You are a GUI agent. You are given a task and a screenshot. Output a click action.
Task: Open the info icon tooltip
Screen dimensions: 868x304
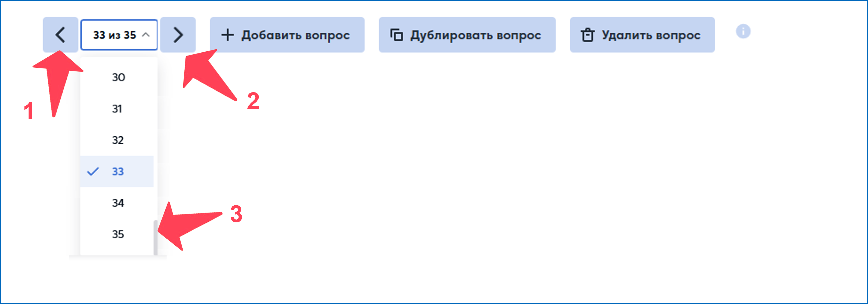pos(743,32)
